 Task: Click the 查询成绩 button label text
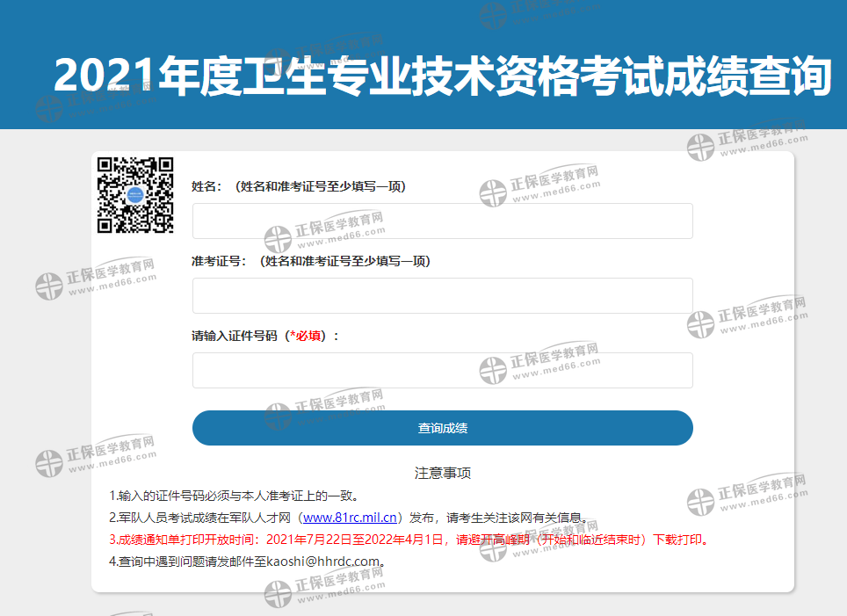tap(442, 428)
